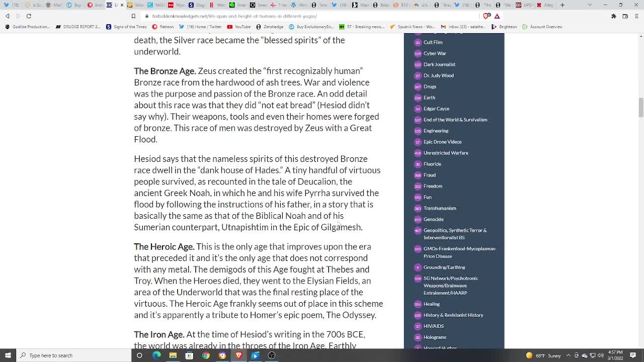Screen dimensions: 644x362
Task: Select Drugs category
Action: click(x=430, y=86)
